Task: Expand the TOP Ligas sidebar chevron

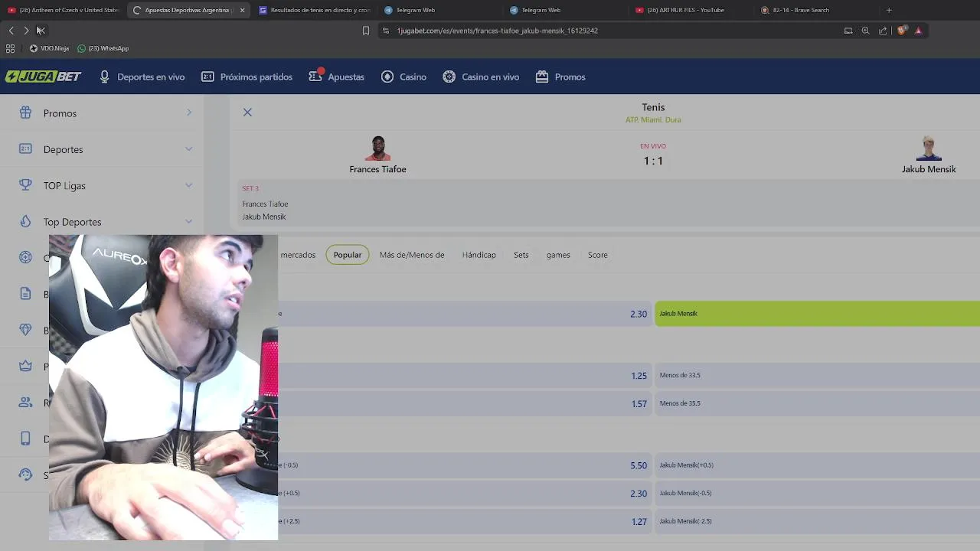Action: point(188,184)
